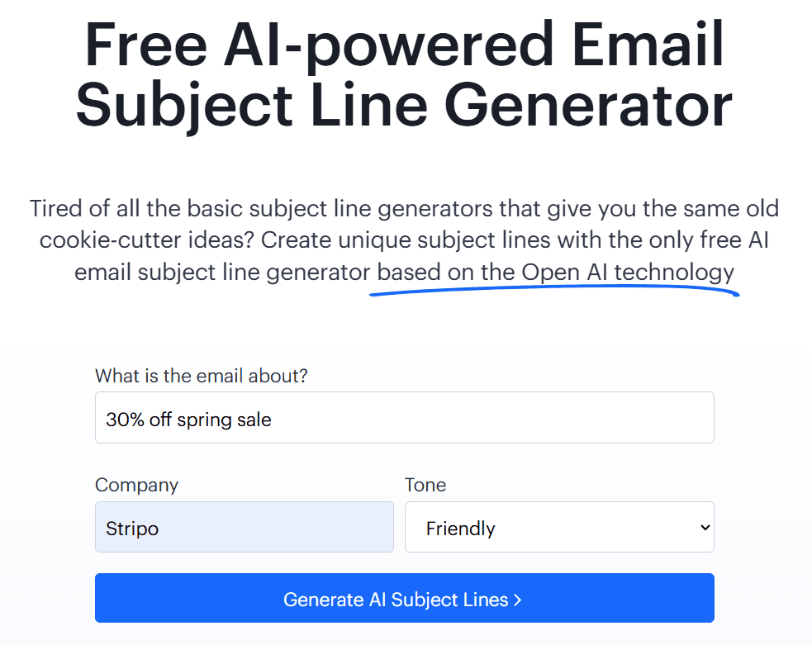Click the introductory paragraph text
The height and width of the screenshot is (645, 812).
click(406, 240)
